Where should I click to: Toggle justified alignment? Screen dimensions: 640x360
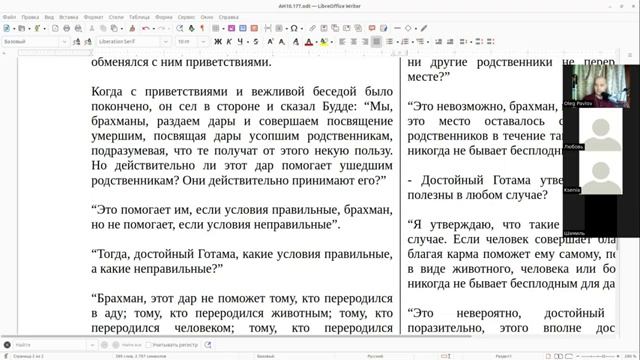point(376,42)
